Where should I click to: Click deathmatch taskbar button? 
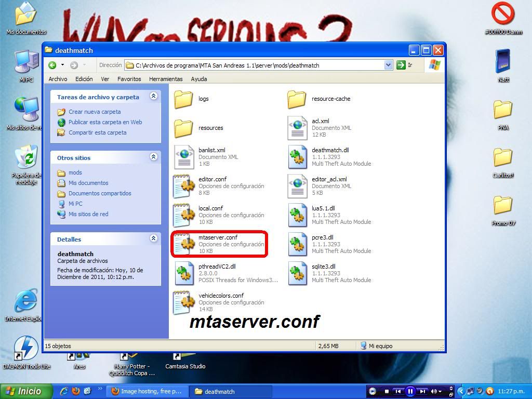(x=231, y=391)
